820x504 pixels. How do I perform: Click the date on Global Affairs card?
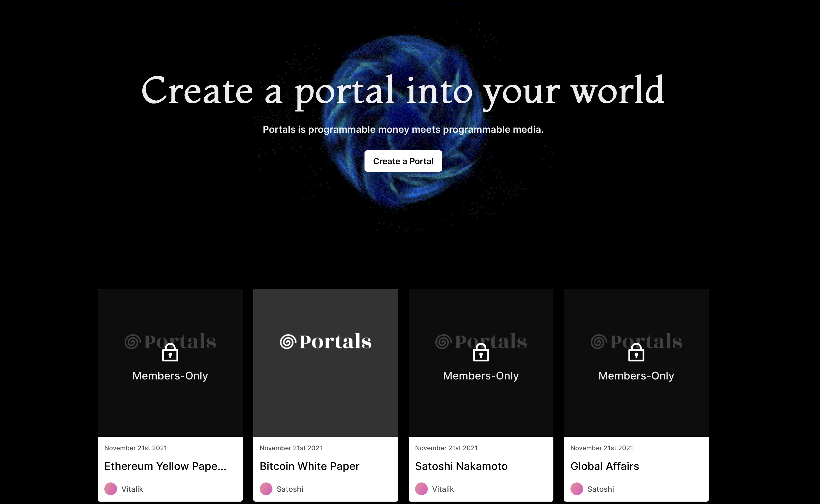point(601,448)
